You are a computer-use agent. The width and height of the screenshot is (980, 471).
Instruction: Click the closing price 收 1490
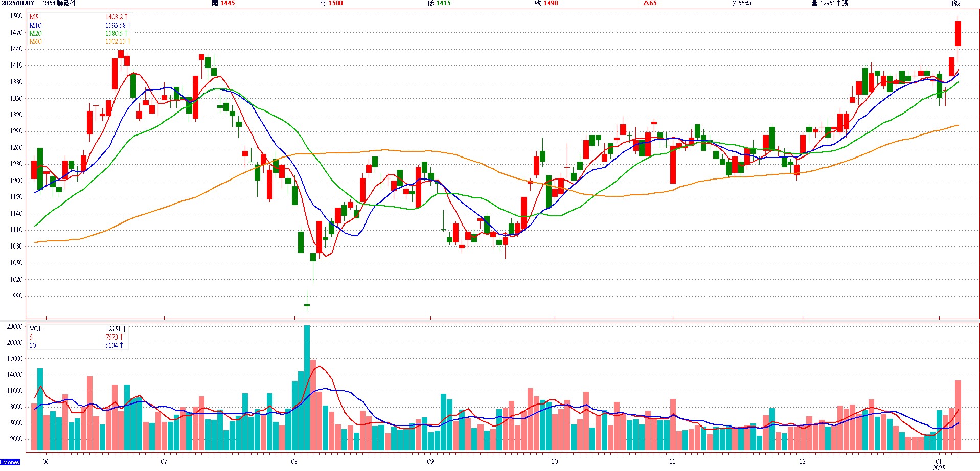[x=546, y=3]
